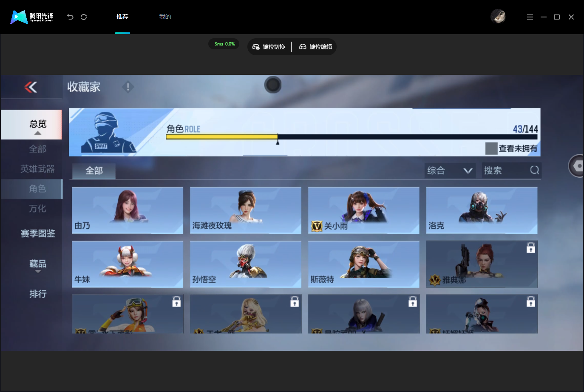Open the 洛克 character card

[482, 210]
